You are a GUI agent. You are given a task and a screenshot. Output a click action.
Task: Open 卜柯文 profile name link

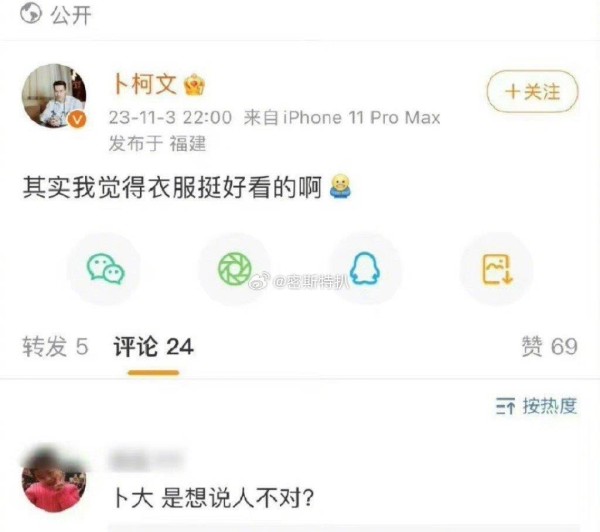tap(145, 84)
